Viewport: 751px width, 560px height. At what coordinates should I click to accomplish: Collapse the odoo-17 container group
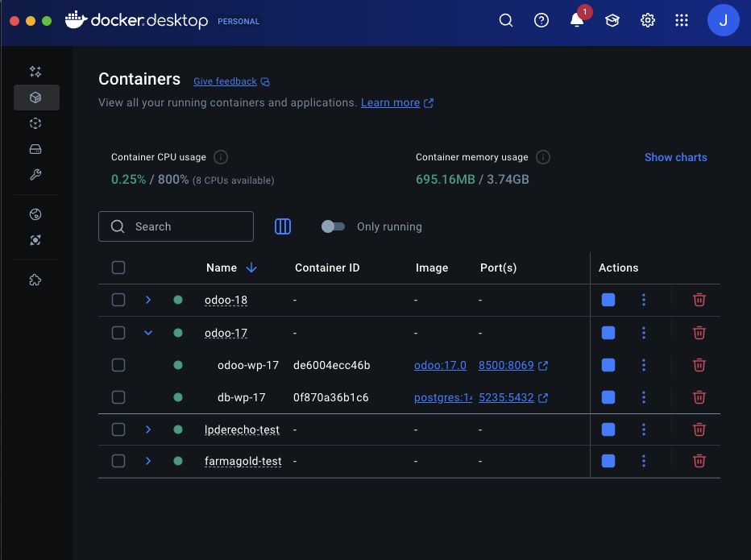click(x=147, y=332)
